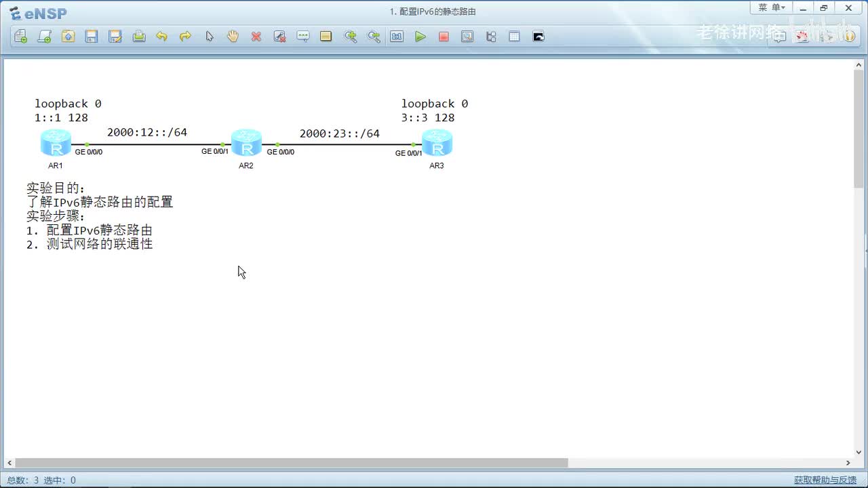Open the palette rectangle tool
868x488 pixels.
326,37
